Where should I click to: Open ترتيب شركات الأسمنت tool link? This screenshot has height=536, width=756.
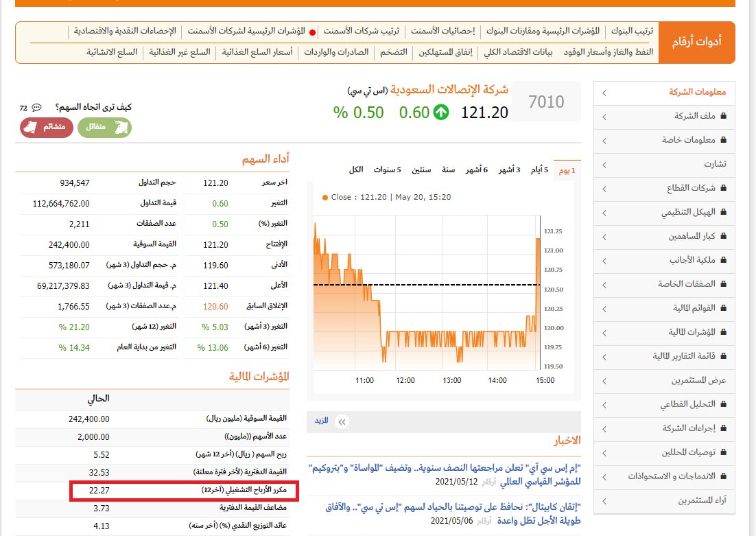click(361, 31)
